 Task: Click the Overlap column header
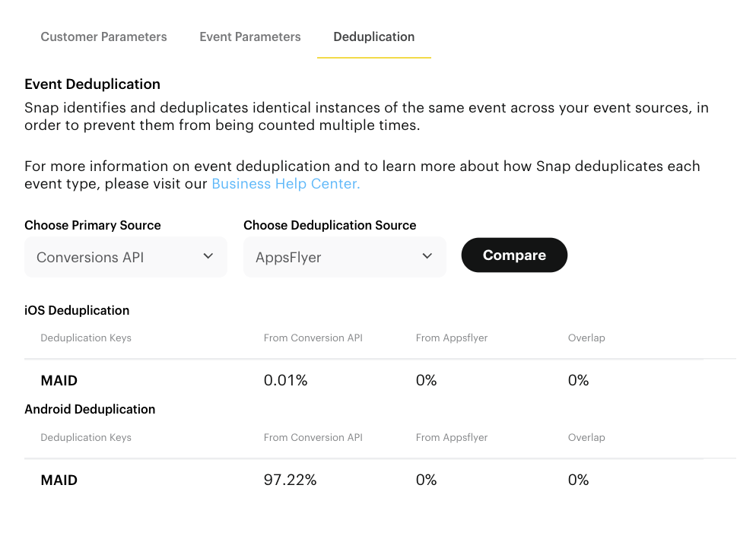pos(586,338)
